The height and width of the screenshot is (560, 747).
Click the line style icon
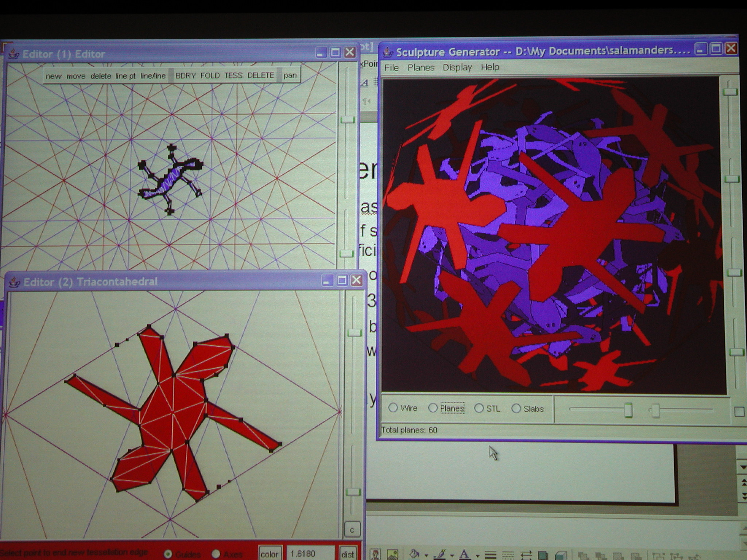(490, 555)
